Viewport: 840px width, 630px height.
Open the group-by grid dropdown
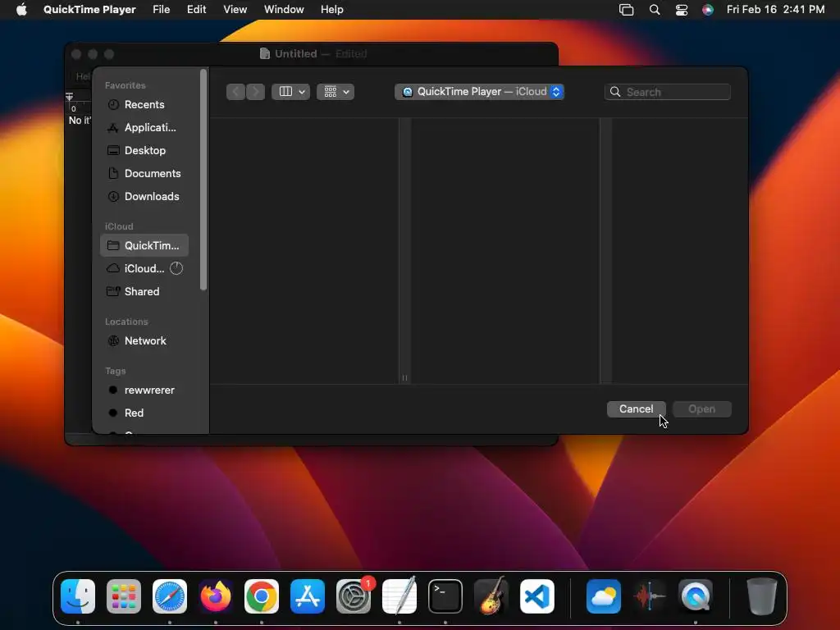coord(336,92)
